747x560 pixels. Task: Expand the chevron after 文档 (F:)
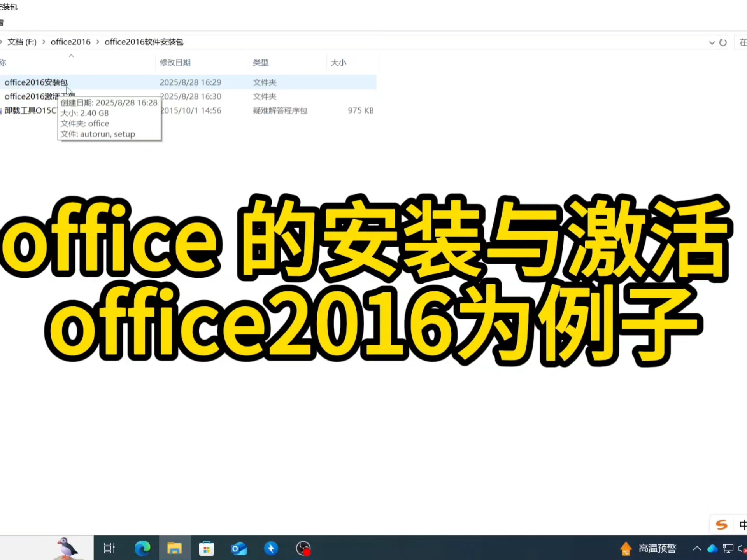[x=44, y=42]
